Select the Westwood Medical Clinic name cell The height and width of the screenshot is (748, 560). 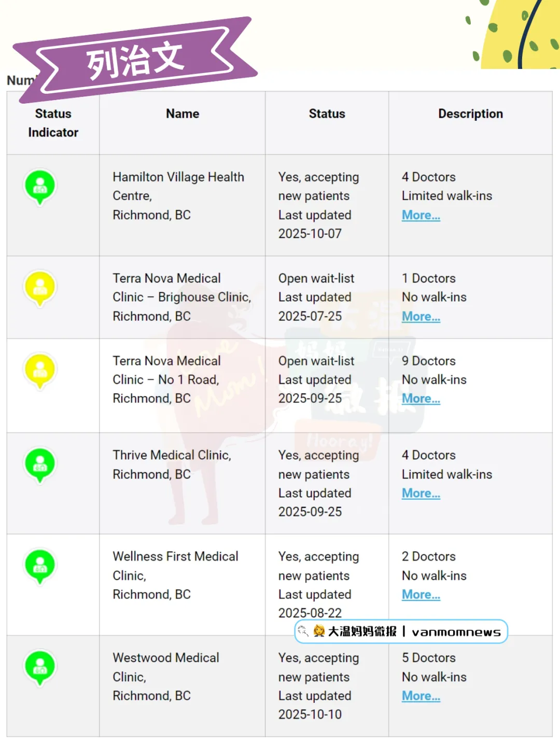click(166, 676)
